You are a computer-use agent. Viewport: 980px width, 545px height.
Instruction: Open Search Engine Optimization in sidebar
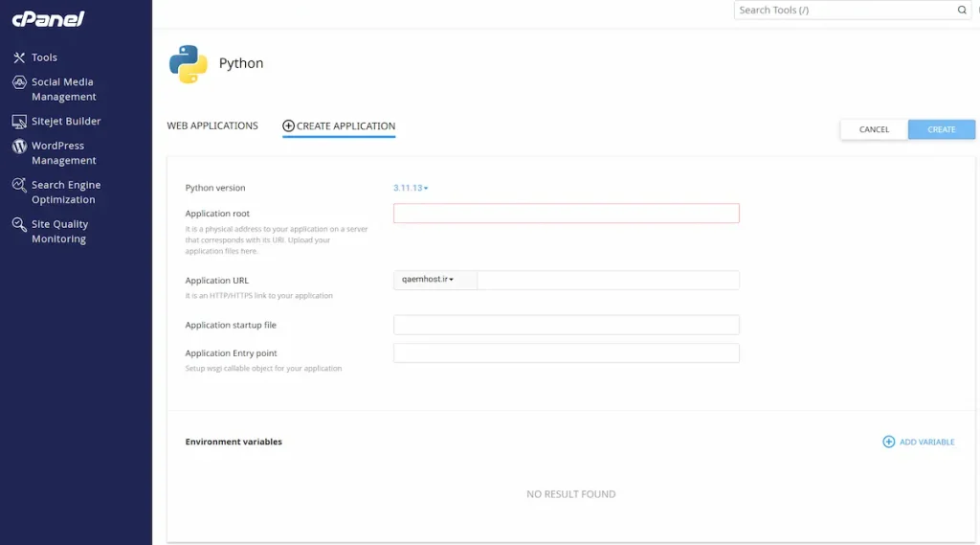pyautogui.click(x=66, y=193)
